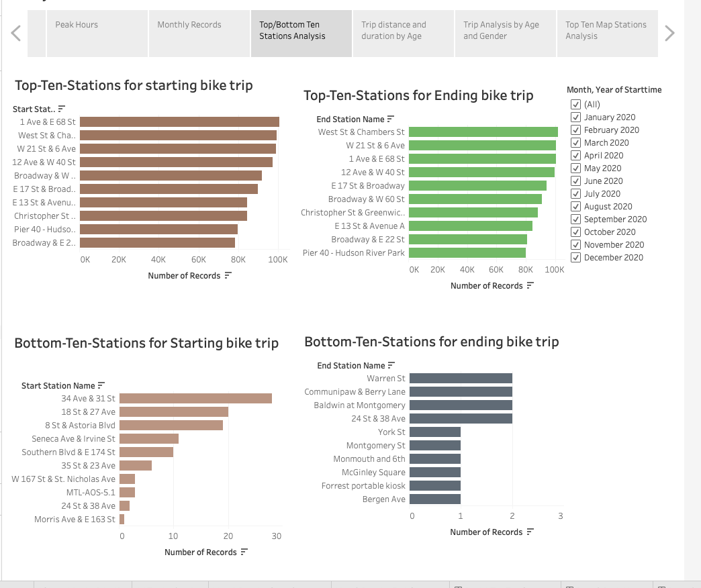Switch to Trip Analysis by Age and Gender
701x588 pixels.
[506, 33]
